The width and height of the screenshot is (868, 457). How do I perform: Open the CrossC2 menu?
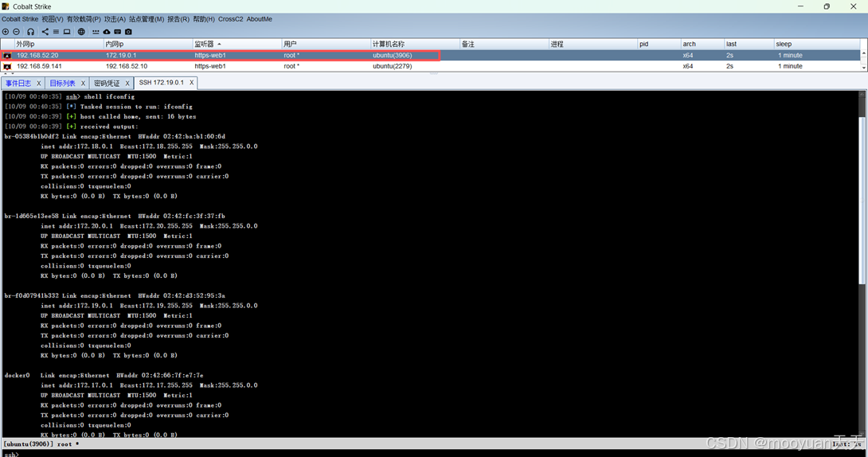pyautogui.click(x=230, y=19)
